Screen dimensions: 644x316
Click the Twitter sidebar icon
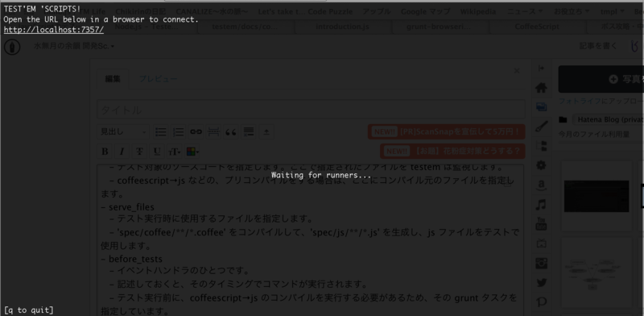tap(541, 283)
